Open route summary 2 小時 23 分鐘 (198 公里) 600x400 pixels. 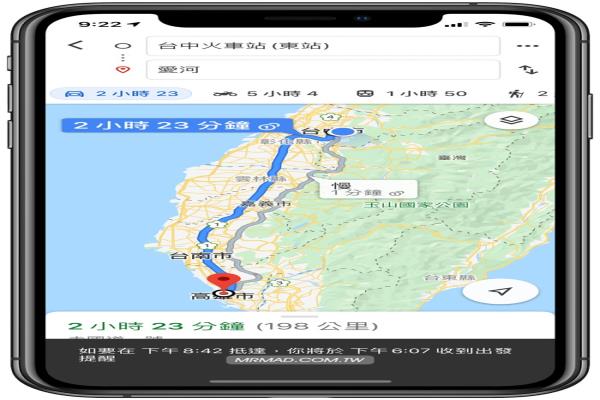[223, 326]
